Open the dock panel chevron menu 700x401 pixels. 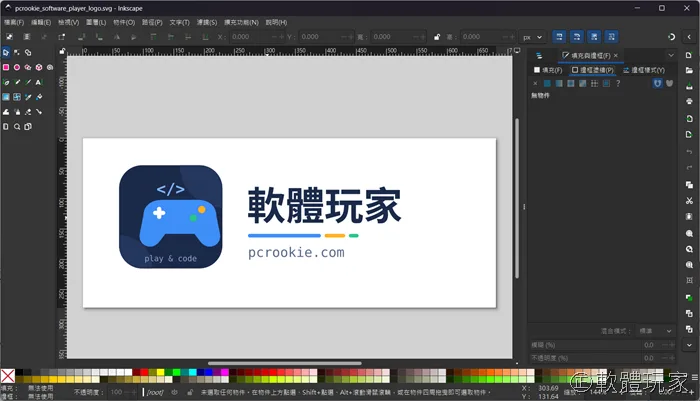tap(671, 55)
